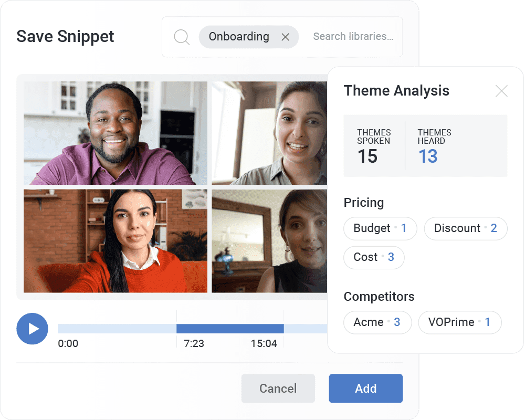Click the Cancel button
The width and height of the screenshot is (525, 420).
278,388
